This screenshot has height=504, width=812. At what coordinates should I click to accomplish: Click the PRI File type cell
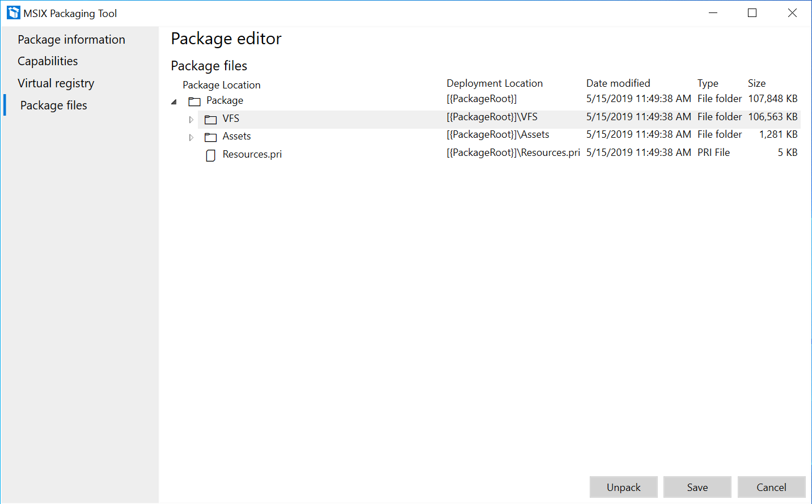pyautogui.click(x=713, y=153)
